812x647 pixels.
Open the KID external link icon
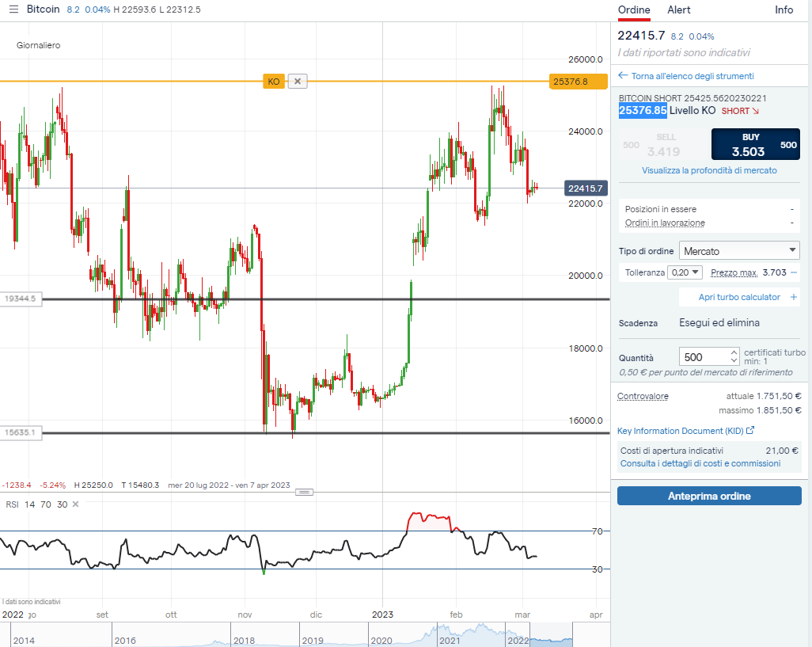coord(750,431)
